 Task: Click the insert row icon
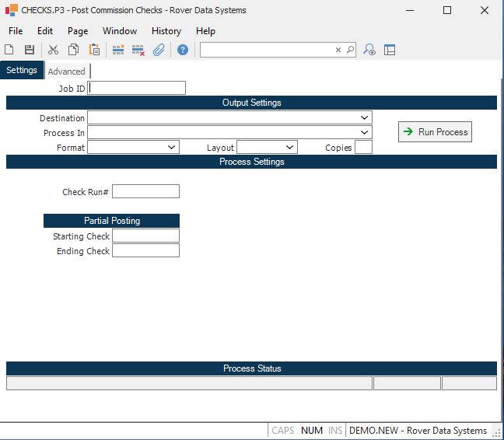coord(118,50)
